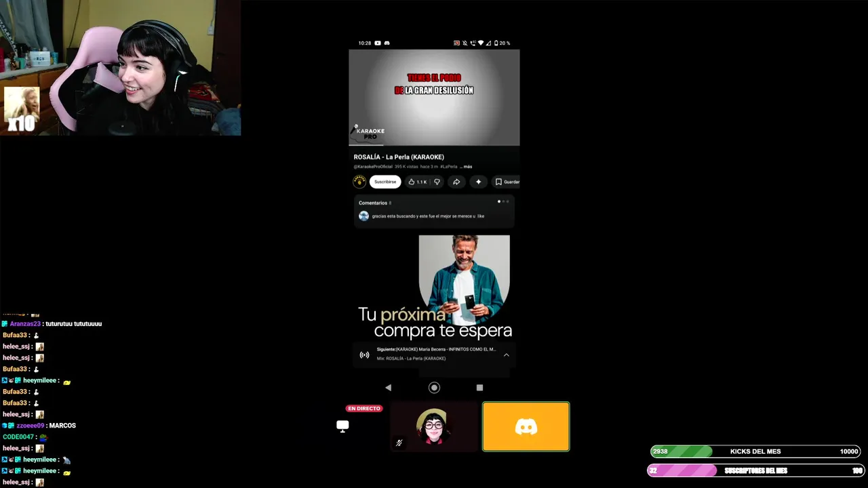Click comment 'gracias esta buscando y este fue'
The image size is (868, 488).
pos(428,216)
